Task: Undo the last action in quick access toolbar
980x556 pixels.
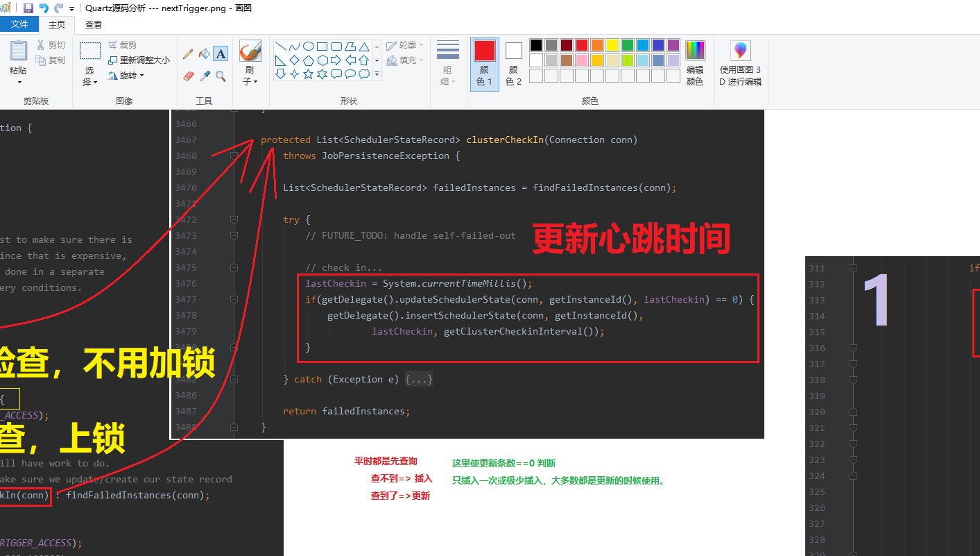Action: pyautogui.click(x=44, y=8)
